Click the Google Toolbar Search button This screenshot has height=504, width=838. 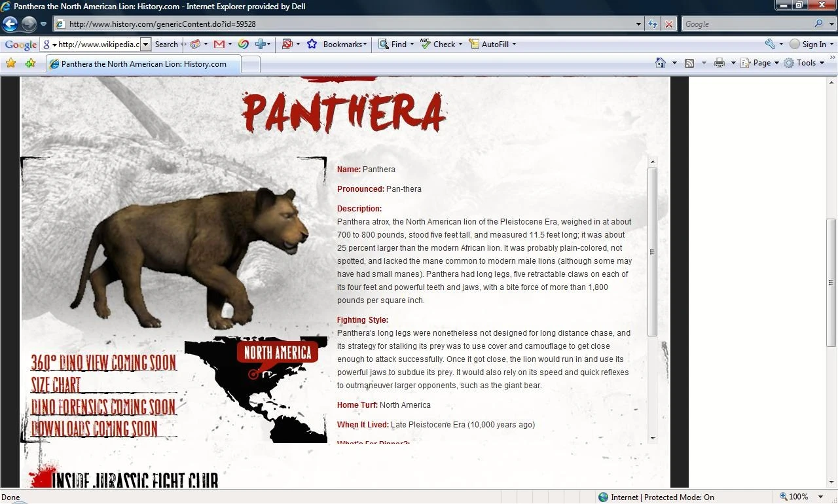click(x=166, y=45)
